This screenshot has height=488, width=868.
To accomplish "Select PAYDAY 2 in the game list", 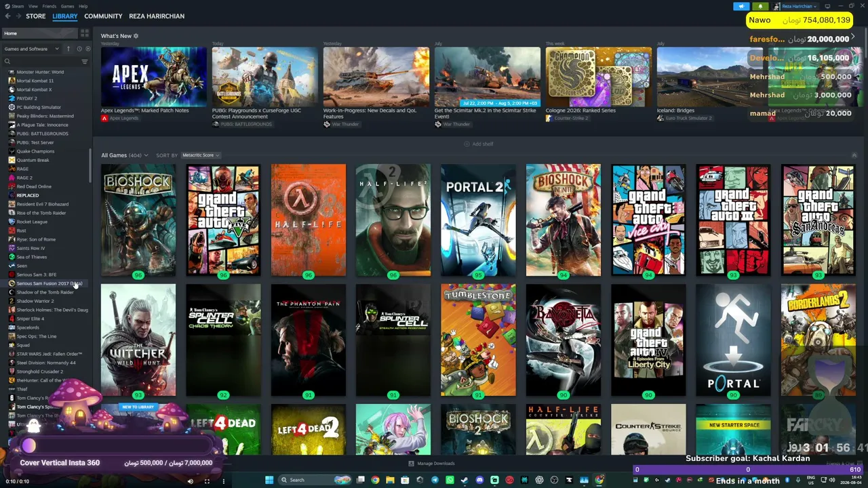I will tap(27, 98).
